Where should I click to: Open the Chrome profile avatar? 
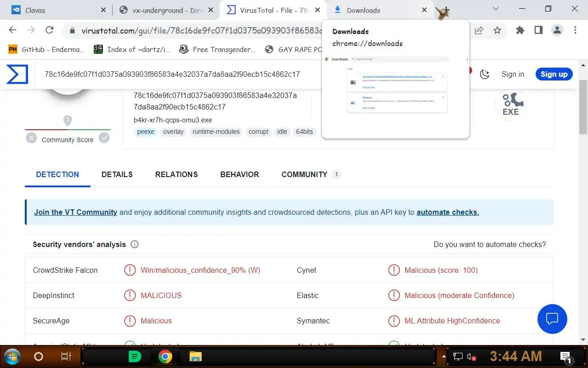pos(557,30)
